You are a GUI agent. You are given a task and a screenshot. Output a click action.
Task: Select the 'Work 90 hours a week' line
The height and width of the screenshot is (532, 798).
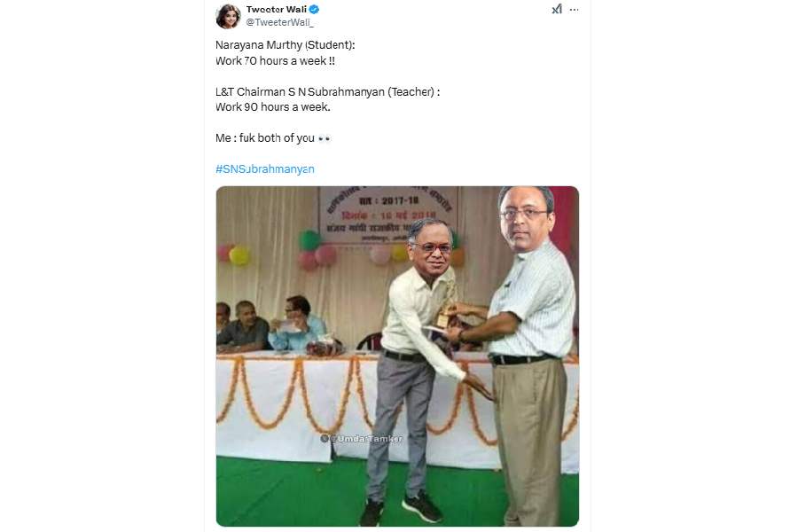[x=273, y=107]
